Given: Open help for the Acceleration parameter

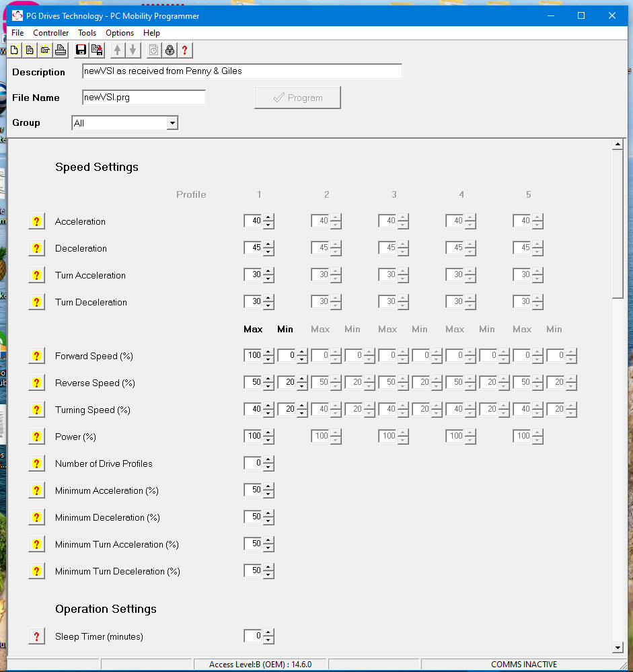Looking at the screenshot, I should [36, 221].
